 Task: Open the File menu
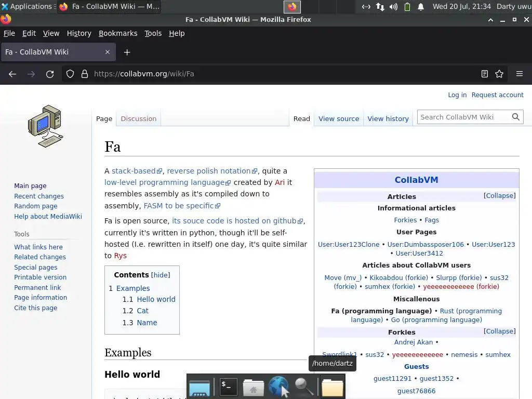[x=9, y=33]
